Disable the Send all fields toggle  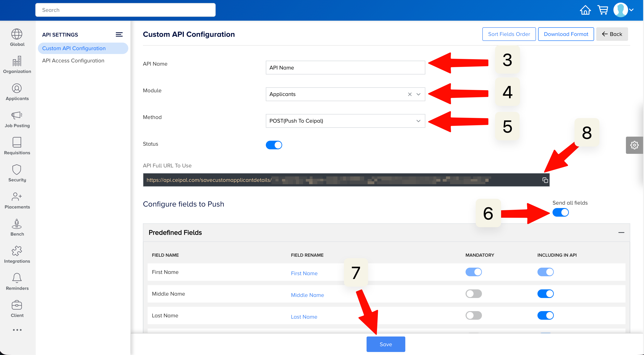(x=560, y=213)
